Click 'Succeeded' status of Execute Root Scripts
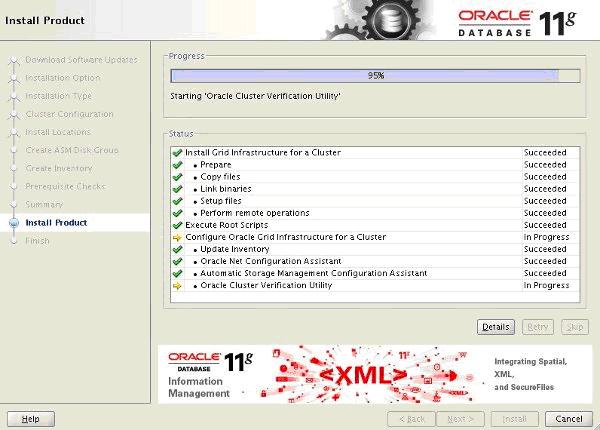The height and width of the screenshot is (430, 600). (545, 225)
